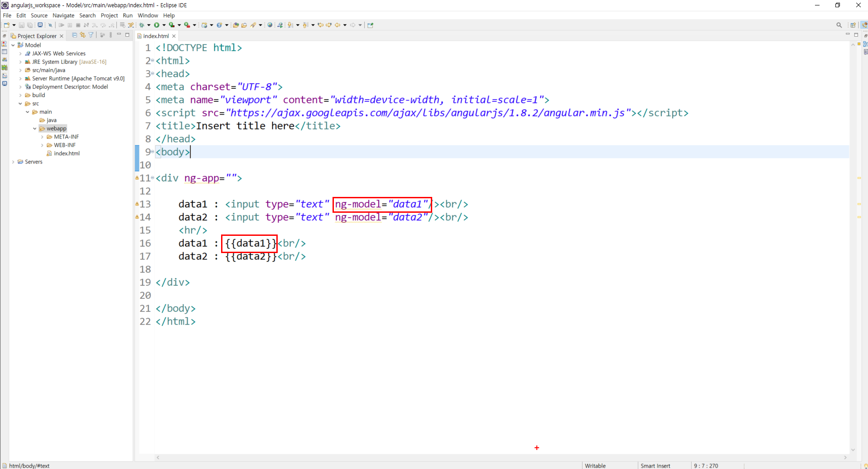The width and height of the screenshot is (868, 469).
Task: Open the Web Browser globe icon
Action: coord(270,25)
